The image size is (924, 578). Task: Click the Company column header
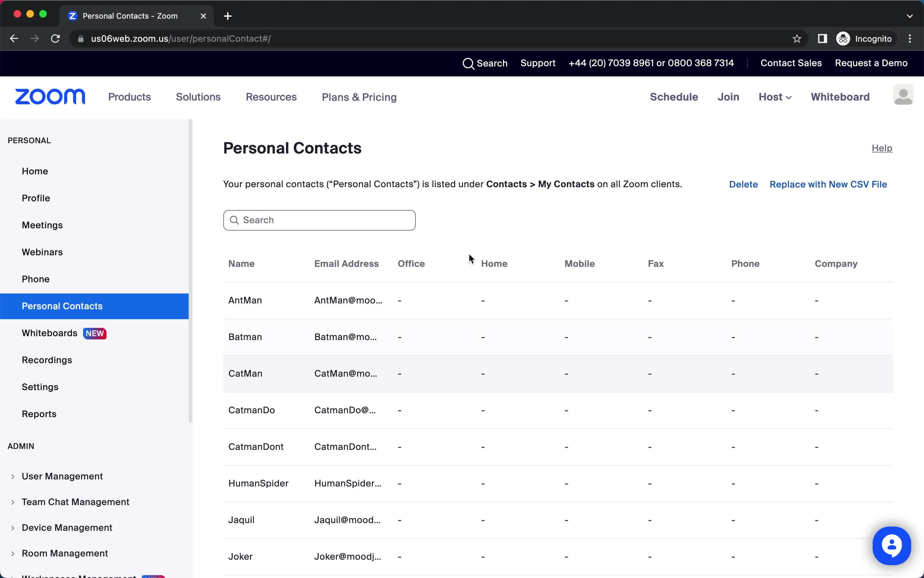(836, 264)
